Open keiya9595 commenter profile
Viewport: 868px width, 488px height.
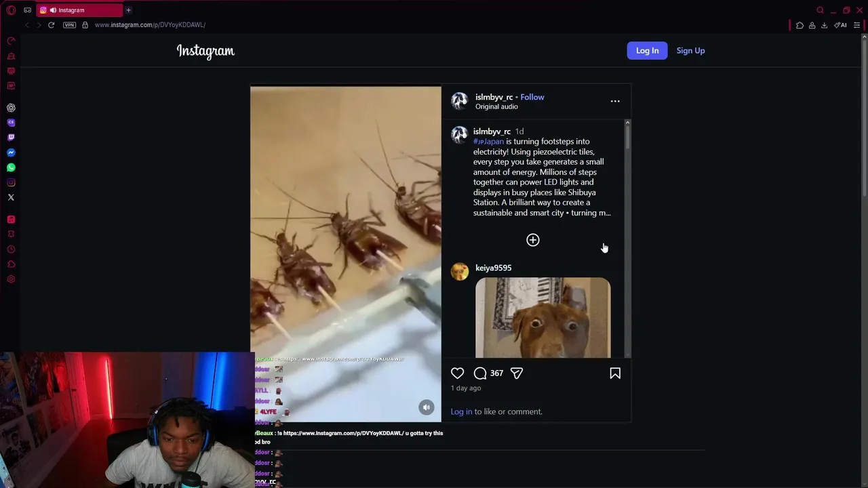pyautogui.click(x=493, y=268)
